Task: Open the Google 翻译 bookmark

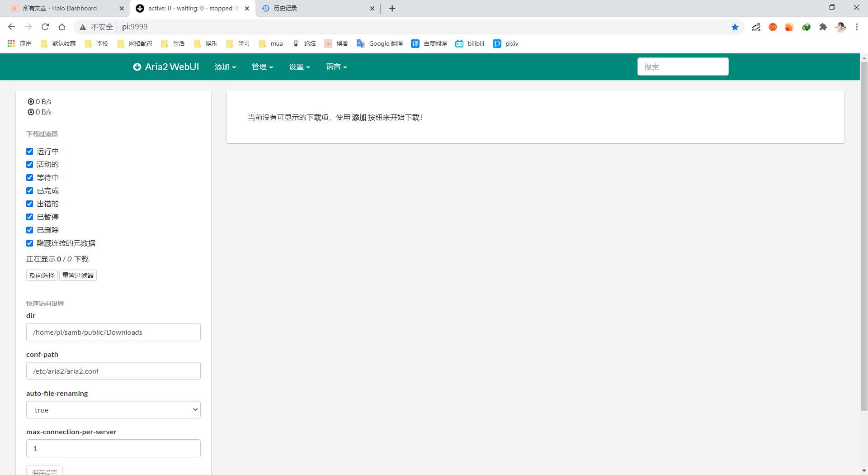Action: pyautogui.click(x=379, y=43)
